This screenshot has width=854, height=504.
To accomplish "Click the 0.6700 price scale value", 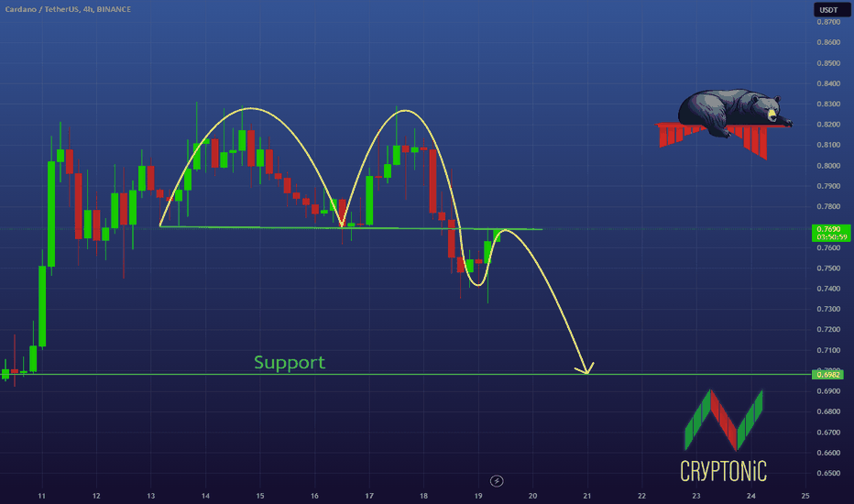I will [x=828, y=433].
